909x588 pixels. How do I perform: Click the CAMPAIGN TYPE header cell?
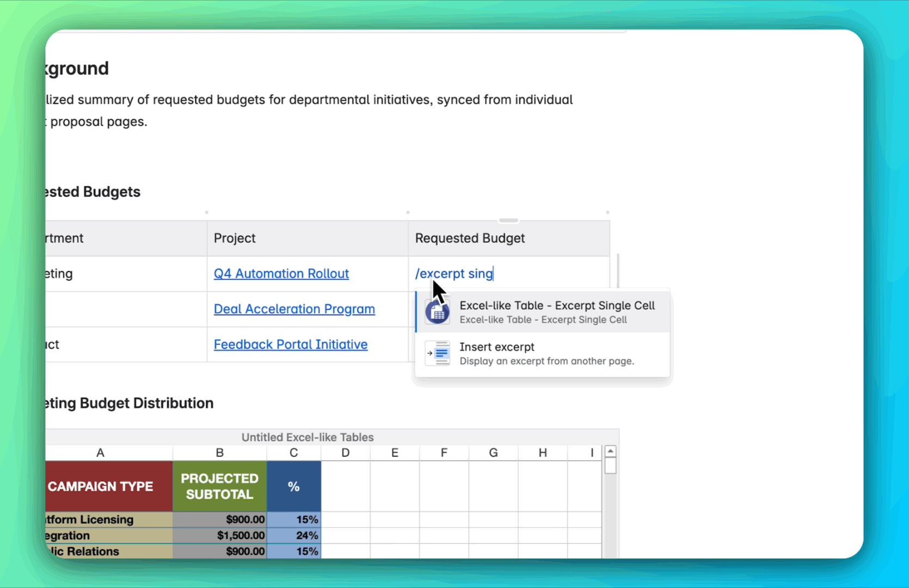100,486
